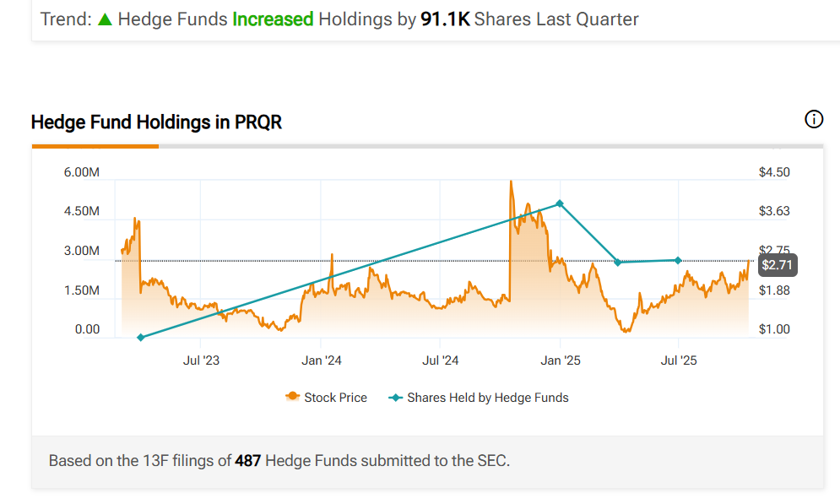The height and width of the screenshot is (504, 840).
Task: Click the 487 hedge funds count
Action: 249,461
